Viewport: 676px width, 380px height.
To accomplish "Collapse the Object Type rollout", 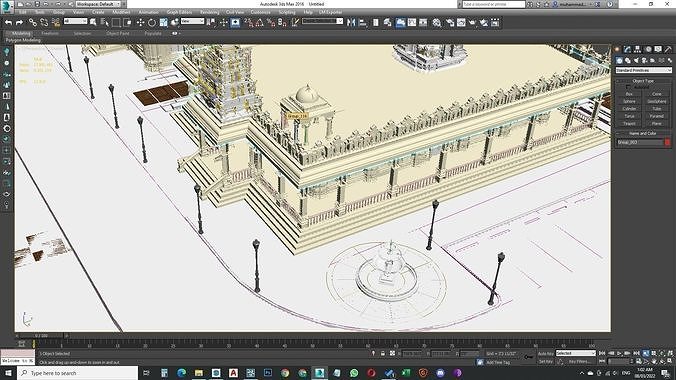I will coord(643,81).
